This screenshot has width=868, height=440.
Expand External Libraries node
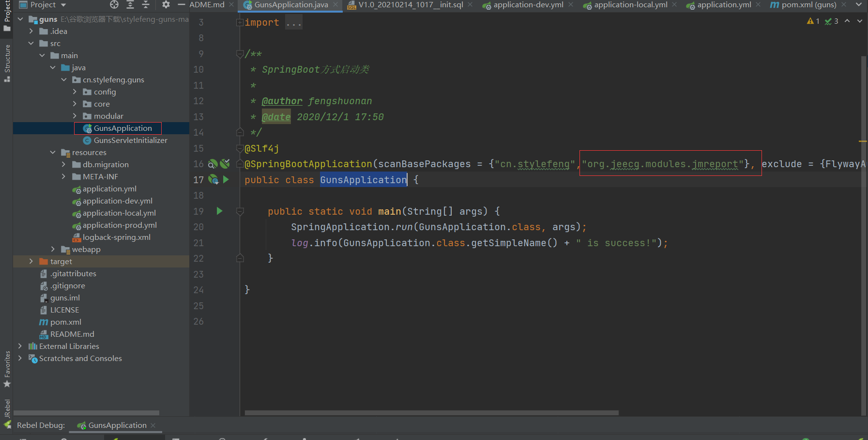[x=20, y=346]
